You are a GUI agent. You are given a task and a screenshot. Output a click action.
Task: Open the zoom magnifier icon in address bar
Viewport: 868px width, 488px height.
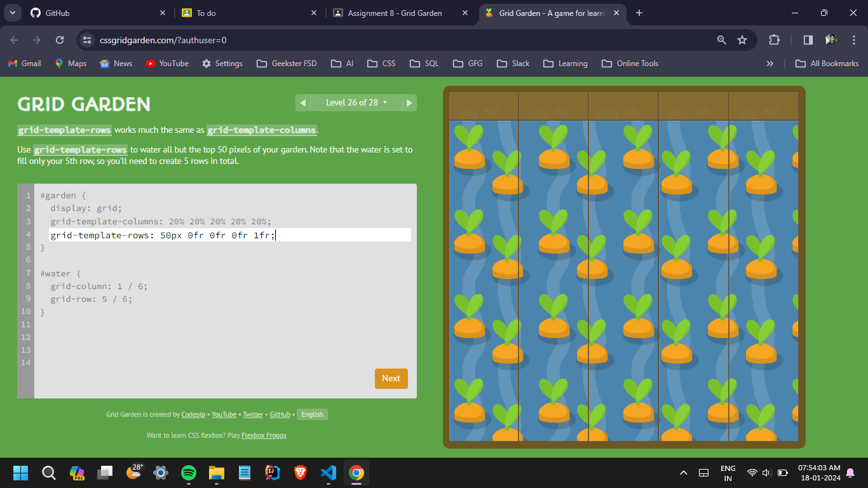(721, 40)
